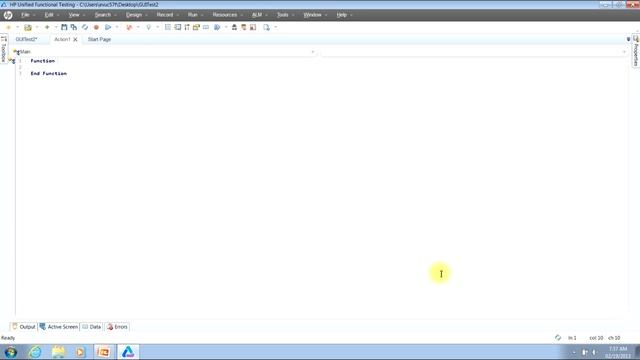
Task: Click the Save All toolbar icon
Action: pos(74,27)
